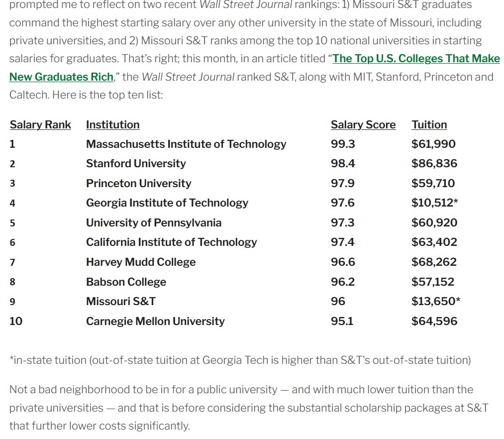Click the Babson College entry
The image size is (504, 439).
click(126, 282)
